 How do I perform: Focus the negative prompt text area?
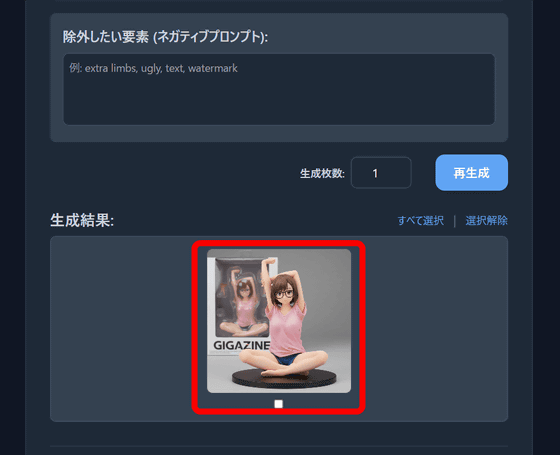point(279,89)
